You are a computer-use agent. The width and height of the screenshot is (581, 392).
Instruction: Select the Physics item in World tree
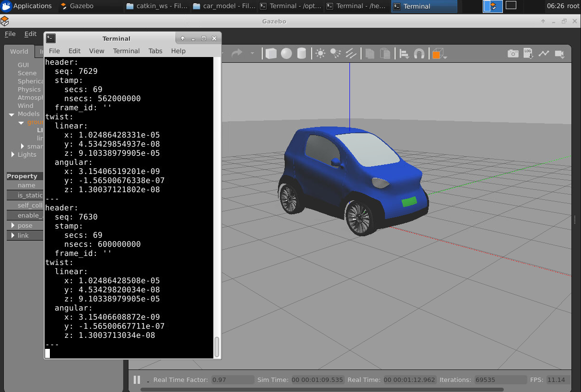(29, 89)
